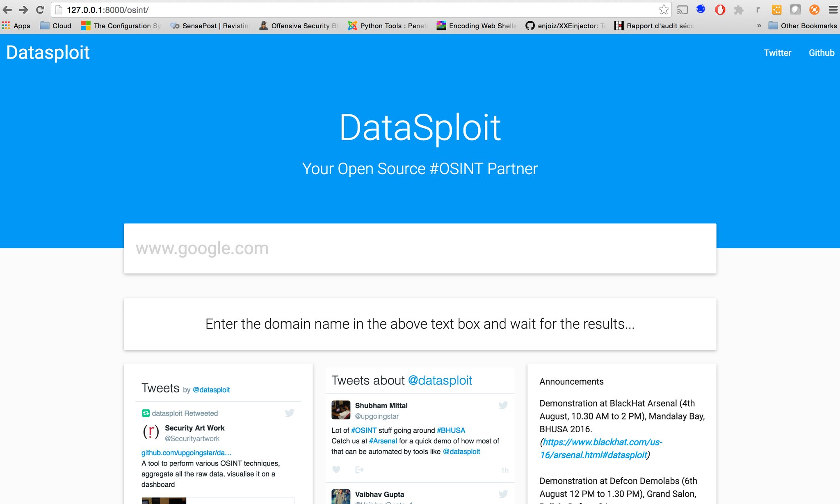Click the Twitter bird on Vaibhav Gupta's tweet
The width and height of the screenshot is (840, 504).
point(503,494)
